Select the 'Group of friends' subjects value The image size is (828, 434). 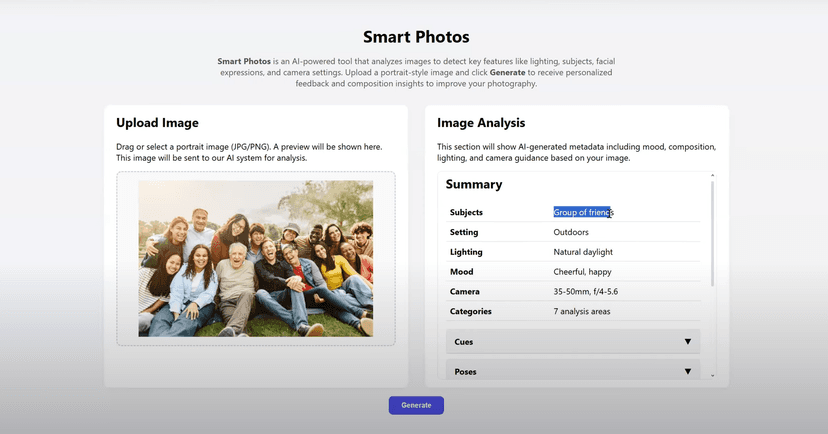tap(584, 212)
